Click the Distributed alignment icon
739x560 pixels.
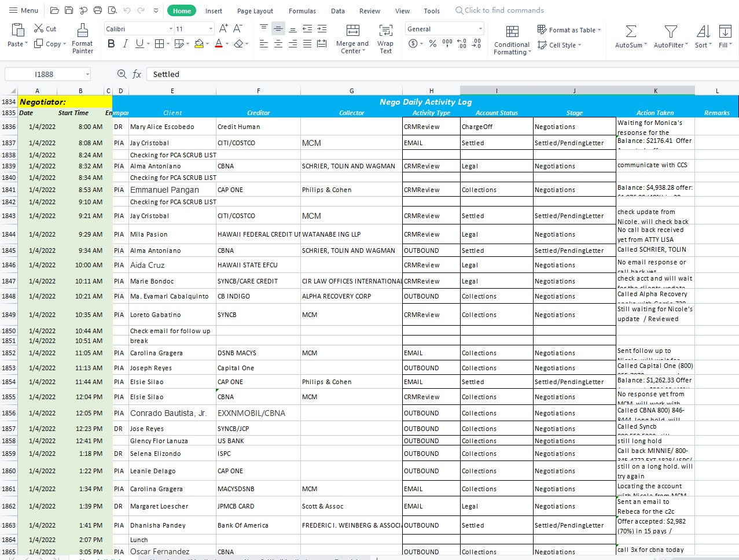[322, 43]
